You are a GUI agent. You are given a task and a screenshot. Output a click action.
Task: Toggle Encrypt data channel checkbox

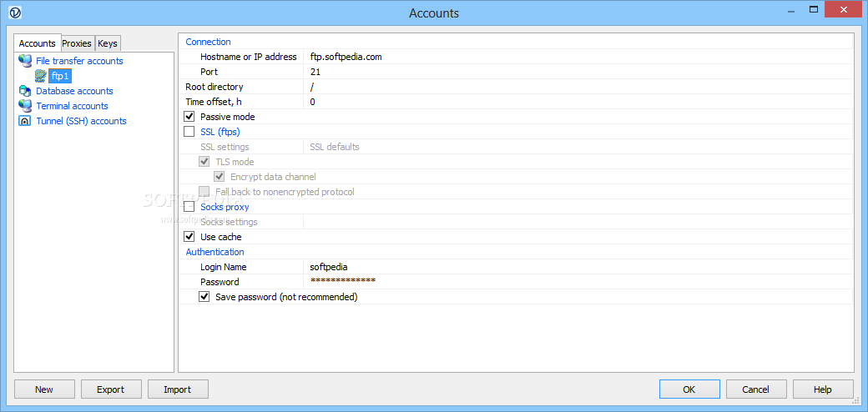click(x=220, y=177)
